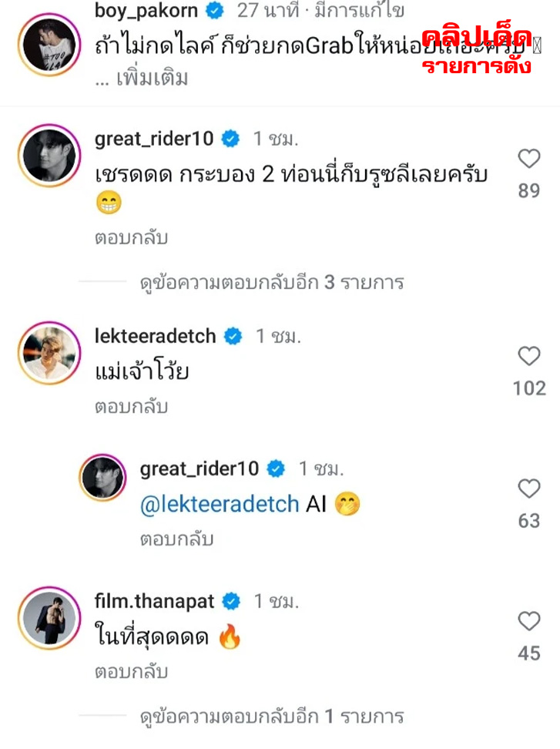
Task: Open film.thanapat's profile avatar
Action: [49, 617]
